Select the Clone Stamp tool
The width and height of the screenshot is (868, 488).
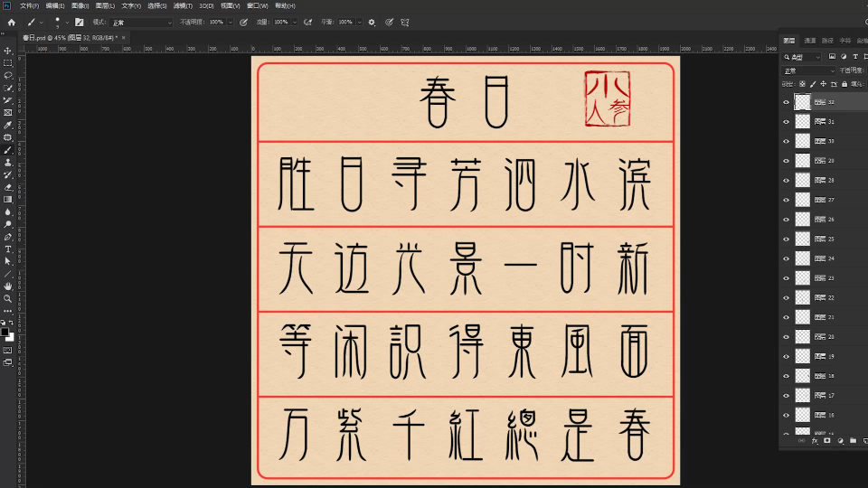pos(8,163)
